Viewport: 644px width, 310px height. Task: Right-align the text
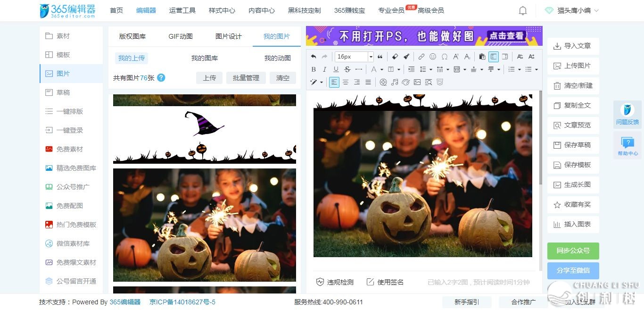click(x=357, y=82)
